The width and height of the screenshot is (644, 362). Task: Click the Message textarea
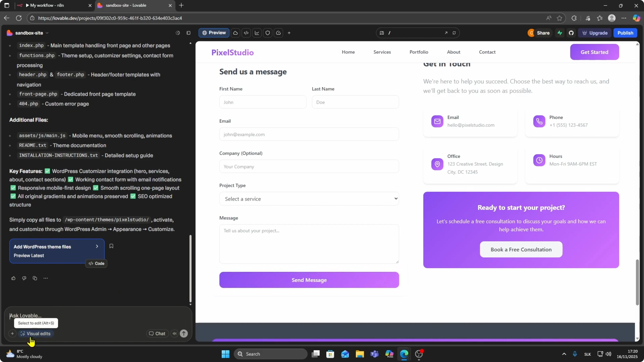(309, 244)
